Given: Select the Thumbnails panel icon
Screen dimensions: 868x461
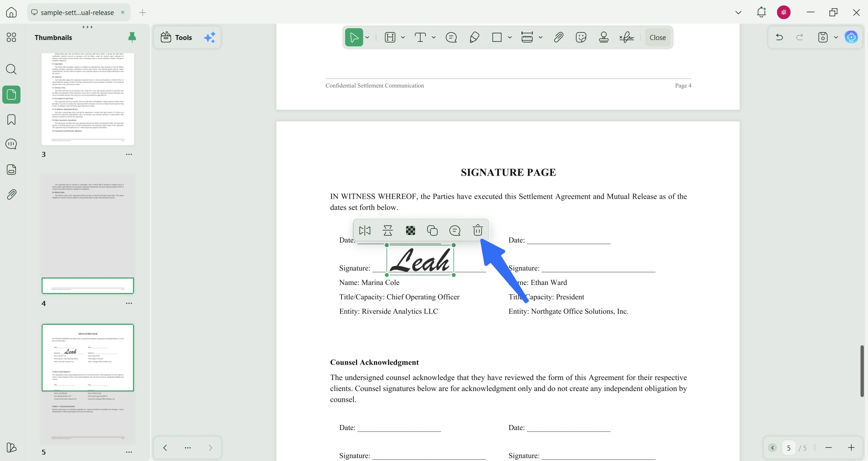Looking at the screenshot, I should (x=11, y=95).
